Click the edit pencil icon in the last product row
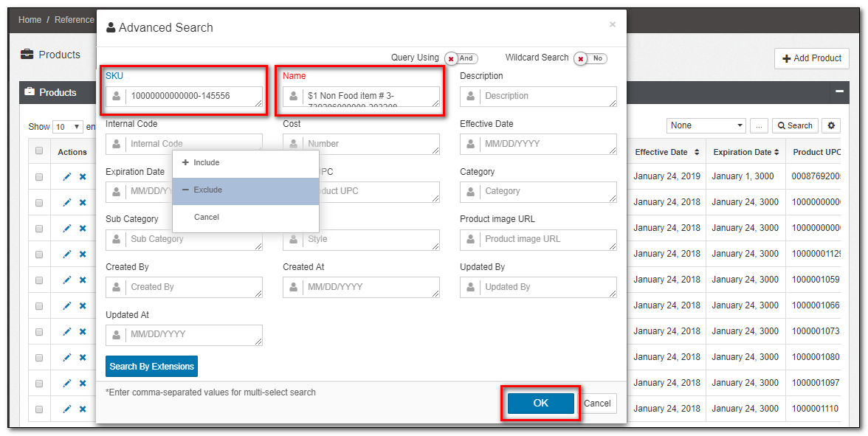The width and height of the screenshot is (868, 436). [67, 409]
